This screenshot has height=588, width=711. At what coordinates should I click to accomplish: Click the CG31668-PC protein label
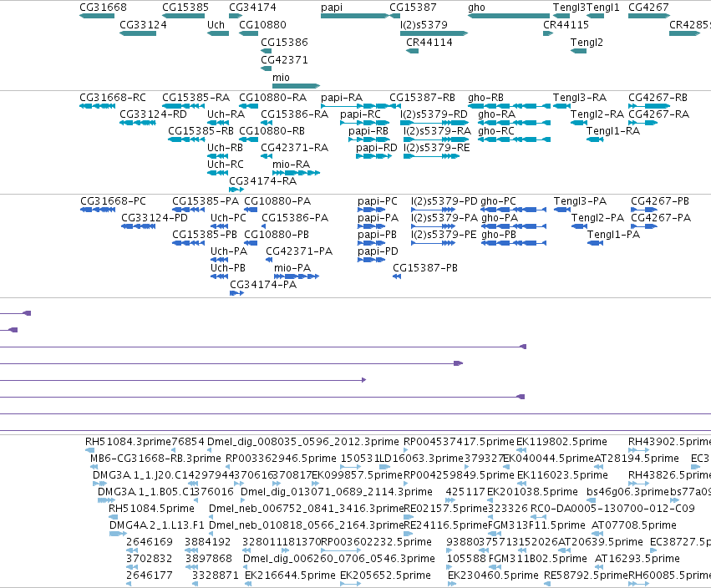(113, 200)
